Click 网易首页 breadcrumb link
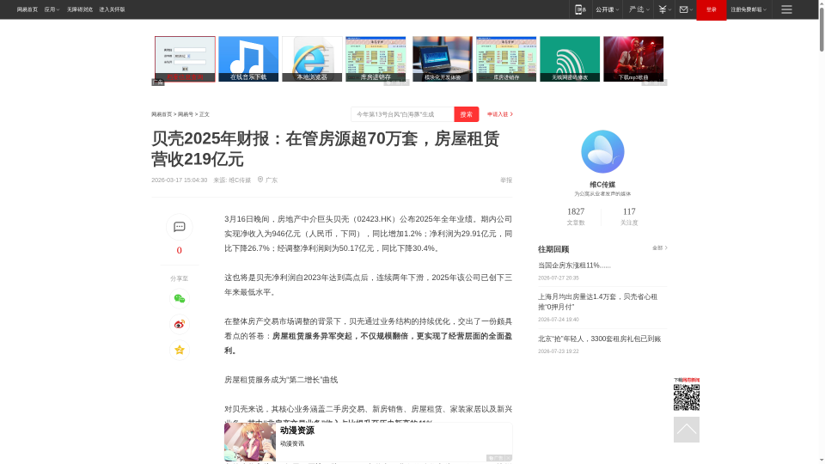This screenshot has height=464, width=825. (162, 114)
